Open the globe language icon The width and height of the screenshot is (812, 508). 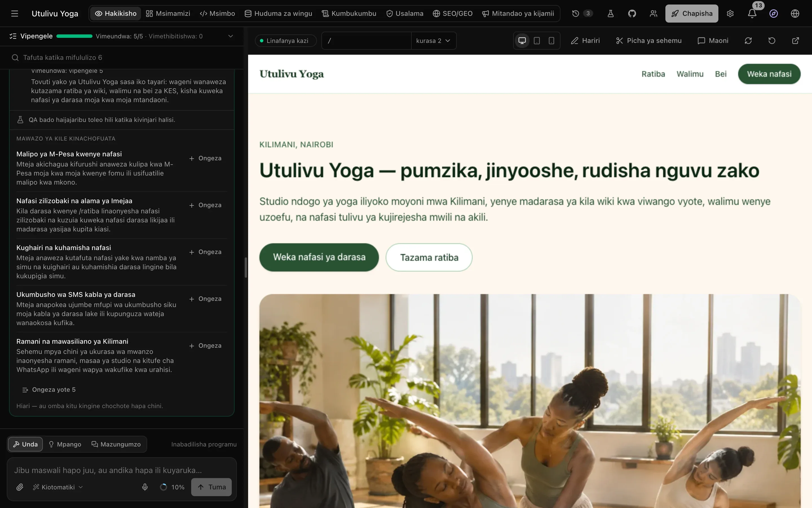point(795,14)
